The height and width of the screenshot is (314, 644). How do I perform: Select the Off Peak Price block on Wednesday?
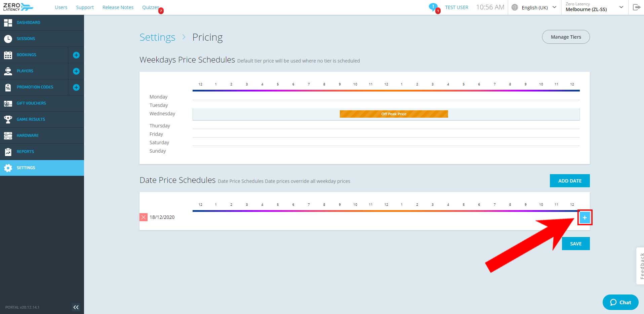394,114
